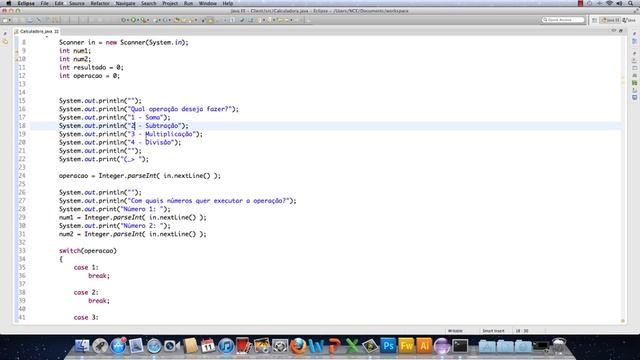Click the string "Qual operação deseja fazer?"
The image size is (640, 360).
click(180, 109)
